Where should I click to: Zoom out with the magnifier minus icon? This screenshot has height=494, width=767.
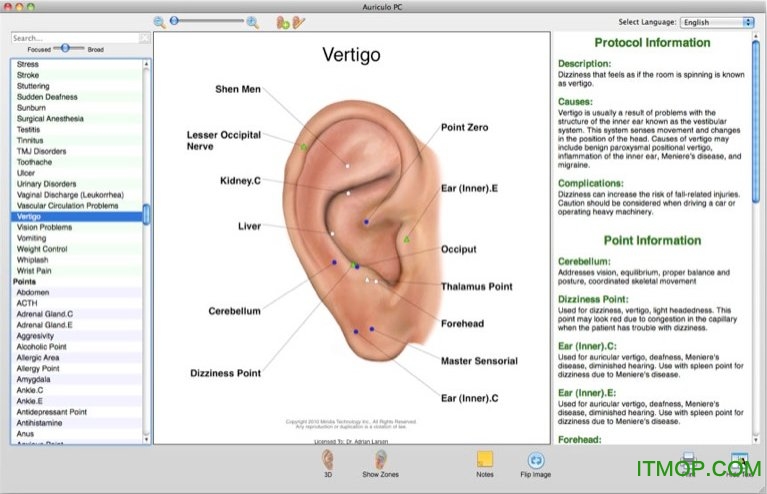pos(159,22)
